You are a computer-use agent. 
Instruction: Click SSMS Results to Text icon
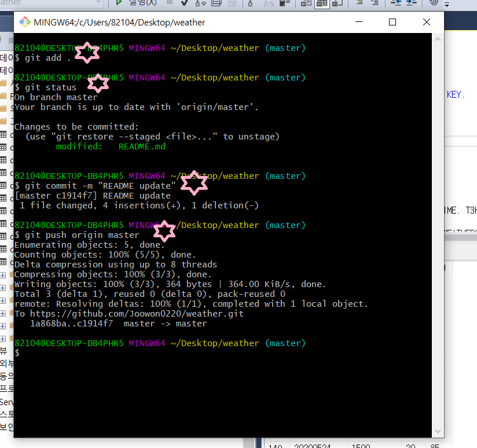(306, 3)
